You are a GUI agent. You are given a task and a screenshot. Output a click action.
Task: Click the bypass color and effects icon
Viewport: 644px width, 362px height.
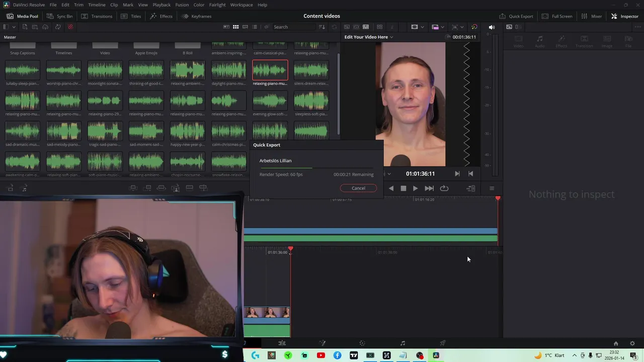474,27
